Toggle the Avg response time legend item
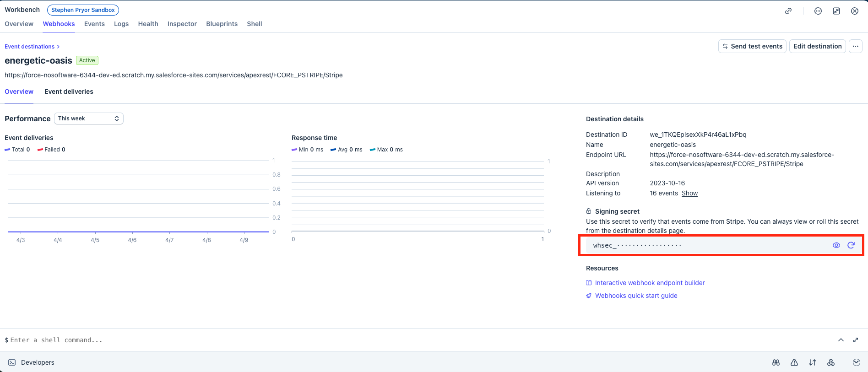Viewport: 868px width, 372px height. (347, 150)
